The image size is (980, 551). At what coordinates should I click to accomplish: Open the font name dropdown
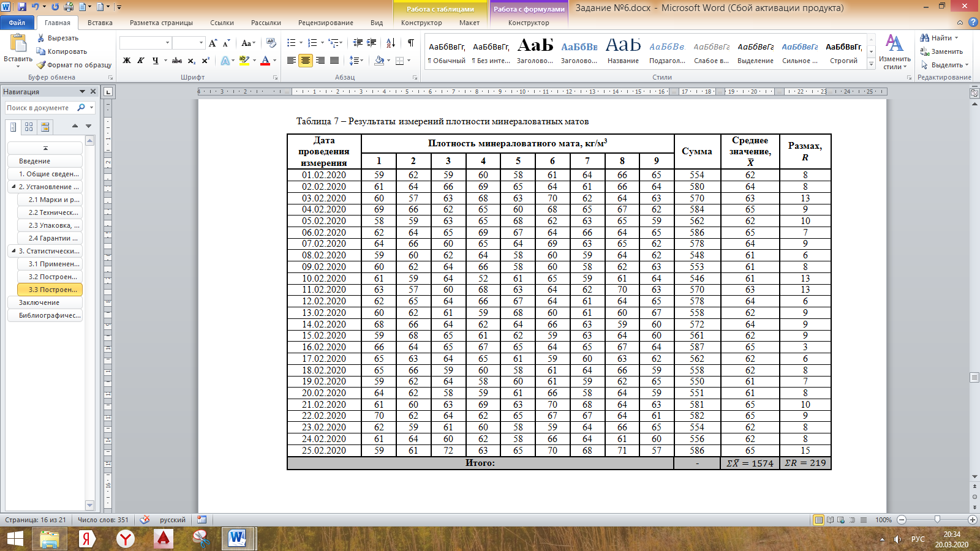pyautogui.click(x=167, y=43)
